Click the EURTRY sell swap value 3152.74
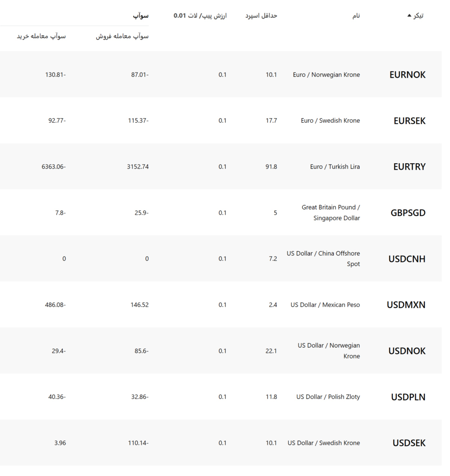The height and width of the screenshot is (476, 450). 137,167
